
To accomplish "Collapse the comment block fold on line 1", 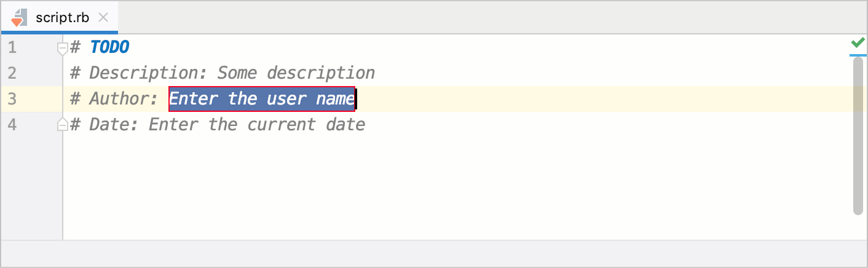I will pyautogui.click(x=61, y=47).
